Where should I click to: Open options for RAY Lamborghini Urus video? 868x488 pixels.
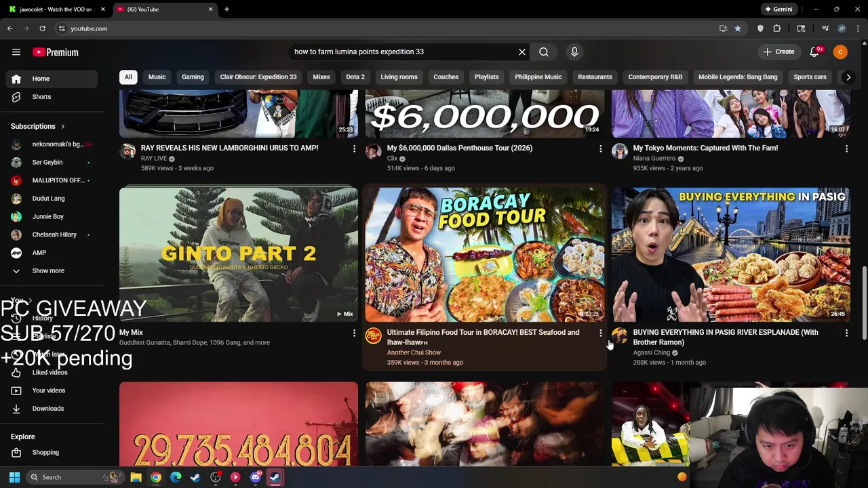(354, 148)
